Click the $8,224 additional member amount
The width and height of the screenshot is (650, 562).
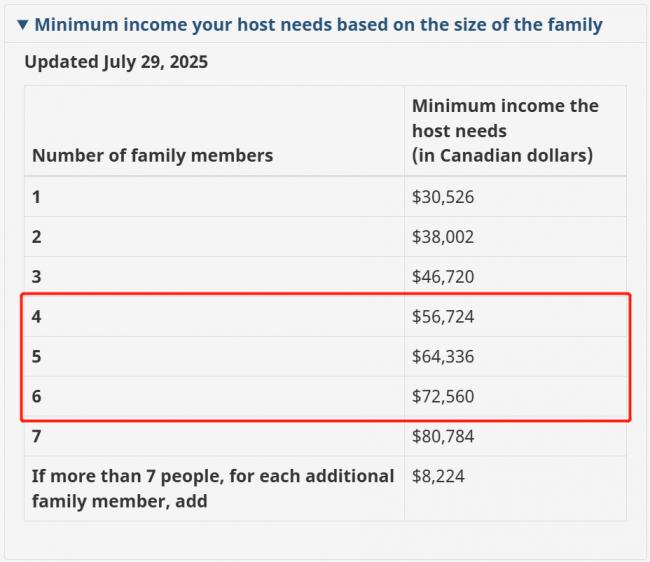point(438,477)
